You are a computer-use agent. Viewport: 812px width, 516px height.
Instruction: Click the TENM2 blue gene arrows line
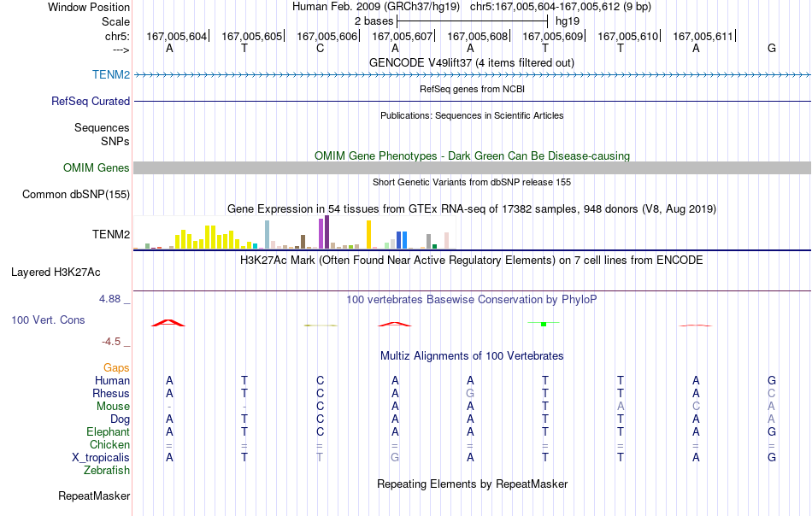(x=473, y=75)
